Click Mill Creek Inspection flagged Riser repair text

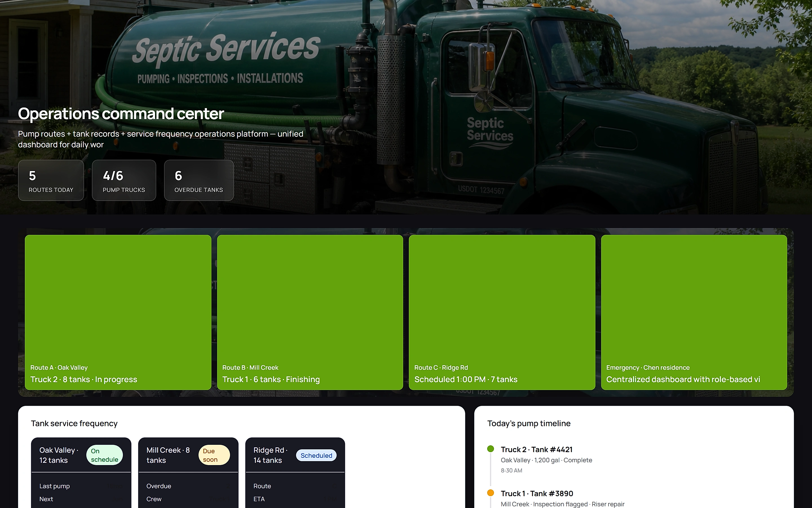tap(563, 504)
